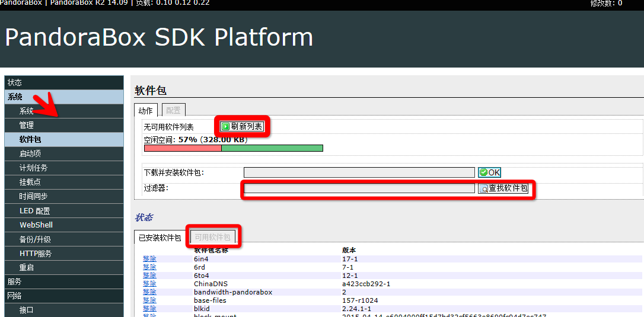The height and width of the screenshot is (317, 644).
Task: Click package name bandwidth-pandorabox
Action: pyautogui.click(x=233, y=292)
